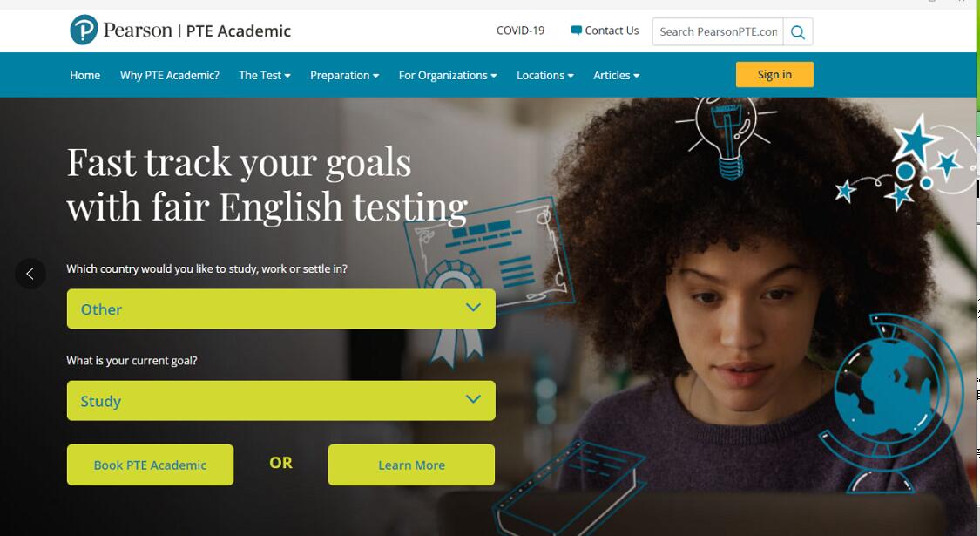Image resolution: width=980 pixels, height=536 pixels.
Task: Click the search magnifier icon
Action: 797,32
